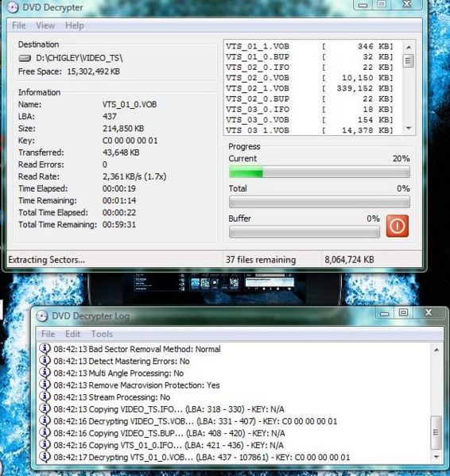450x476 pixels.
Task: Select log line Remove Macrovision Protection: Yes
Action: [137, 385]
